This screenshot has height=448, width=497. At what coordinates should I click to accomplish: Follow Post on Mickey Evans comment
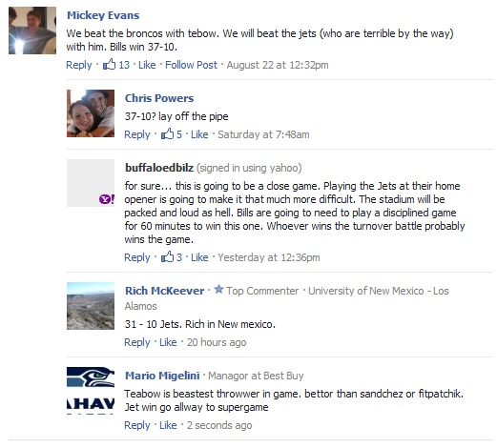(x=191, y=65)
